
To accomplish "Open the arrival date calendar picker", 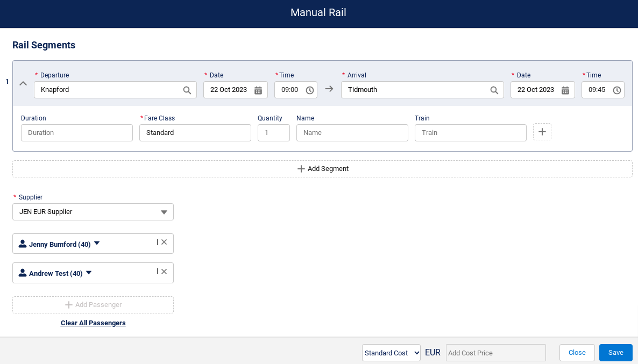I will [x=565, y=90].
